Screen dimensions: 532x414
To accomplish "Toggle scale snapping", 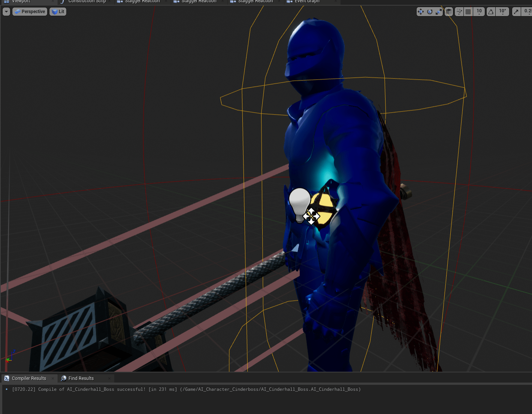I will click(x=517, y=12).
